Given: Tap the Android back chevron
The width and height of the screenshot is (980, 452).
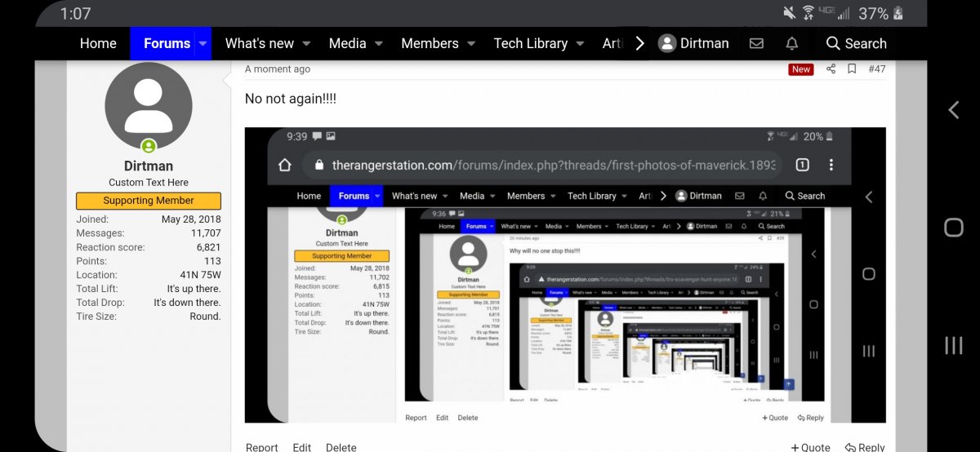Looking at the screenshot, I should [953, 110].
